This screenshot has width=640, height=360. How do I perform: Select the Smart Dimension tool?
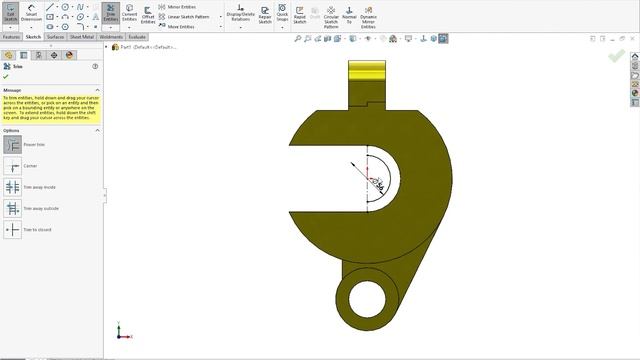click(31, 12)
